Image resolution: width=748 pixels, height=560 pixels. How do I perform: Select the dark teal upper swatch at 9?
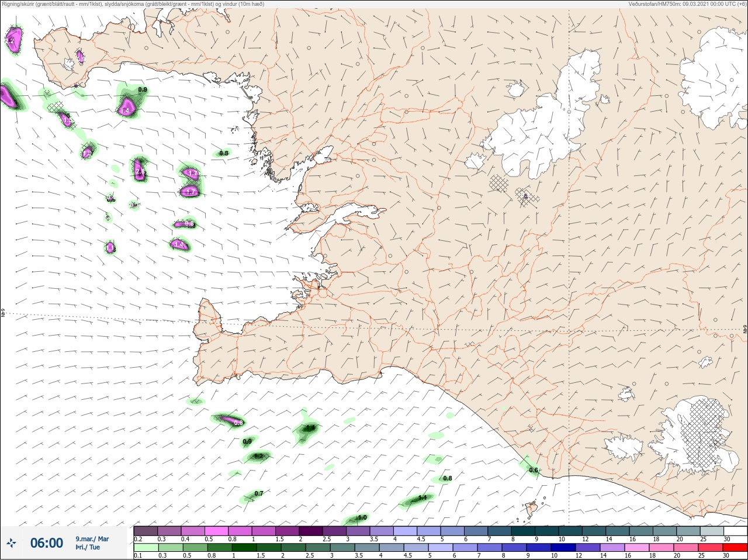point(547,531)
